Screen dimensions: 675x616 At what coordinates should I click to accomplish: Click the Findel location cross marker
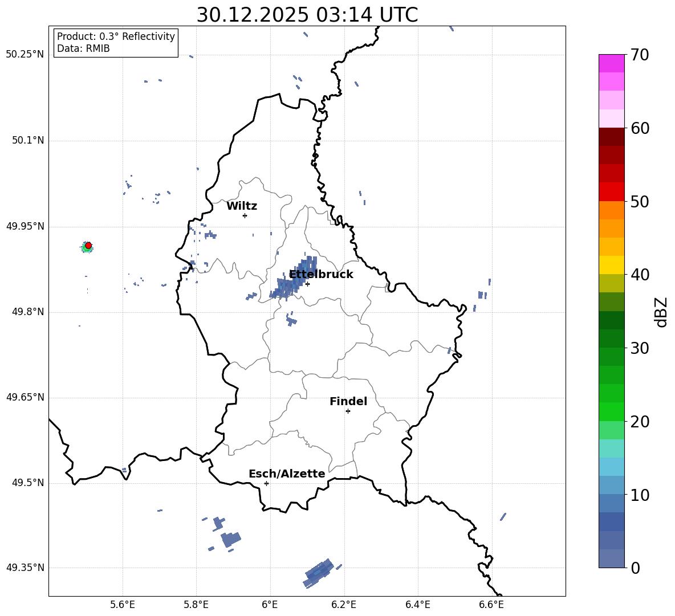tap(348, 411)
